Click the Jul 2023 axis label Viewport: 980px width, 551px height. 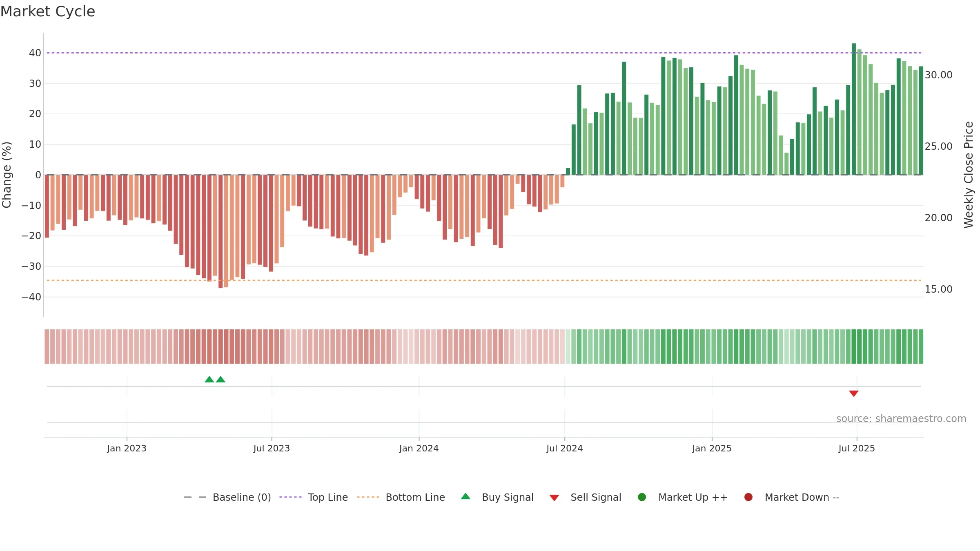coord(272,448)
